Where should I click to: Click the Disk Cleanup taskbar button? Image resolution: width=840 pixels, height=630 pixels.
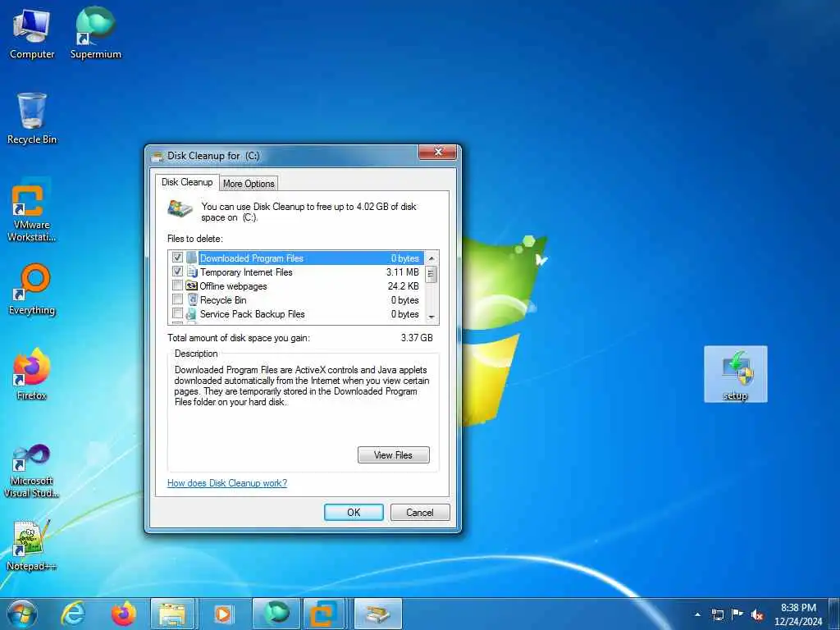point(377,614)
